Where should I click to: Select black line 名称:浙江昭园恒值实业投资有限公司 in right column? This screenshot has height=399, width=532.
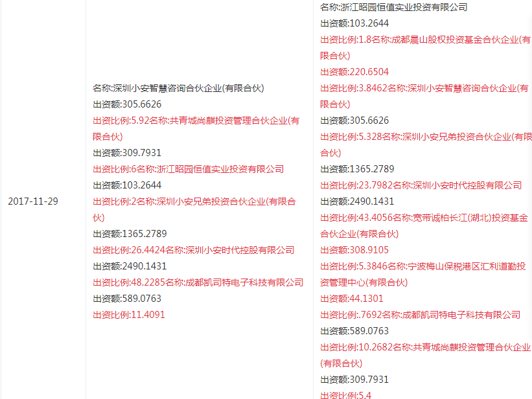coord(393,7)
